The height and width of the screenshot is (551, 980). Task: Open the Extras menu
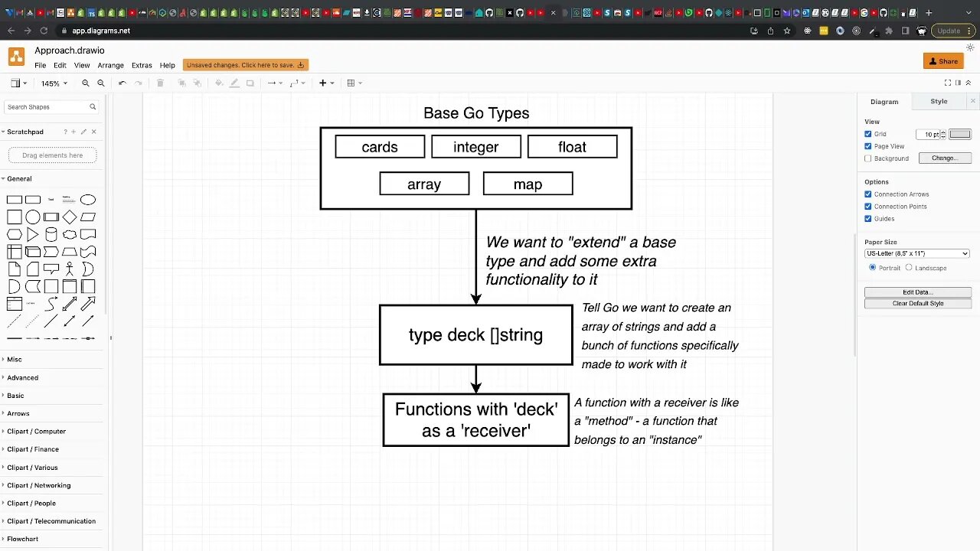(x=142, y=66)
